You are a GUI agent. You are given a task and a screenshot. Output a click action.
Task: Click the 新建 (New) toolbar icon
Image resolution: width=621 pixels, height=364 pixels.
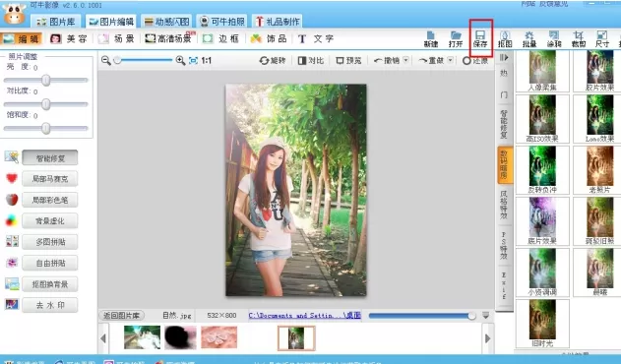pos(430,39)
